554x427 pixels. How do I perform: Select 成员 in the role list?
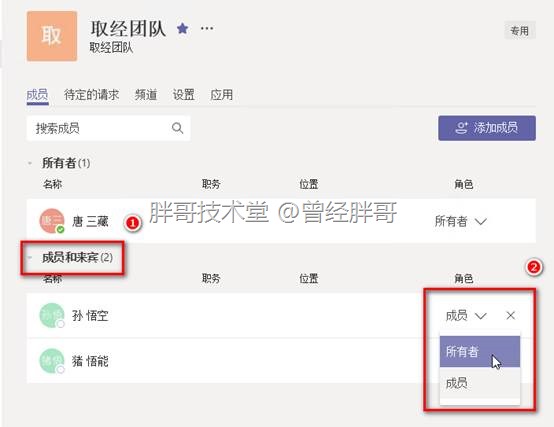coord(480,383)
